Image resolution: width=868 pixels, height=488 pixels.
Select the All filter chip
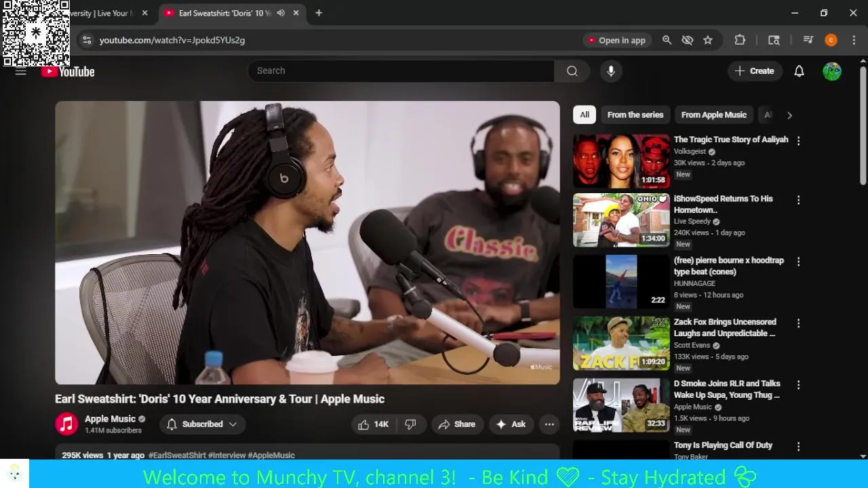tap(585, 115)
